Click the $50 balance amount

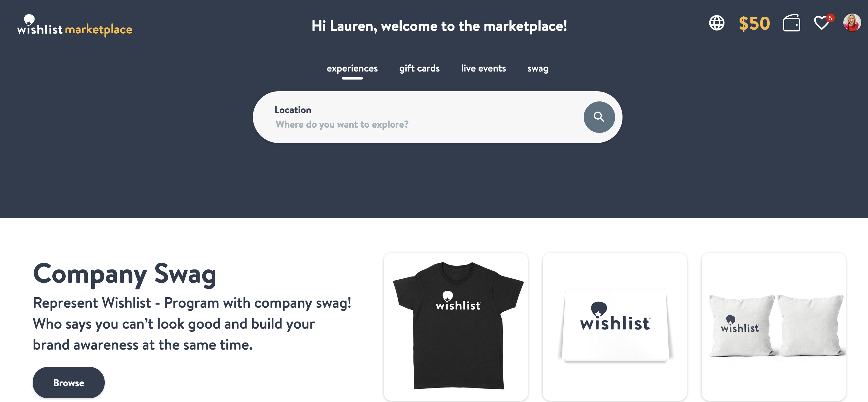pyautogui.click(x=754, y=24)
